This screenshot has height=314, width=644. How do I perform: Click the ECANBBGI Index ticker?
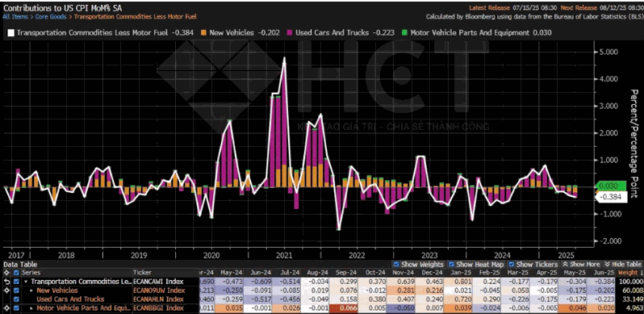157,308
